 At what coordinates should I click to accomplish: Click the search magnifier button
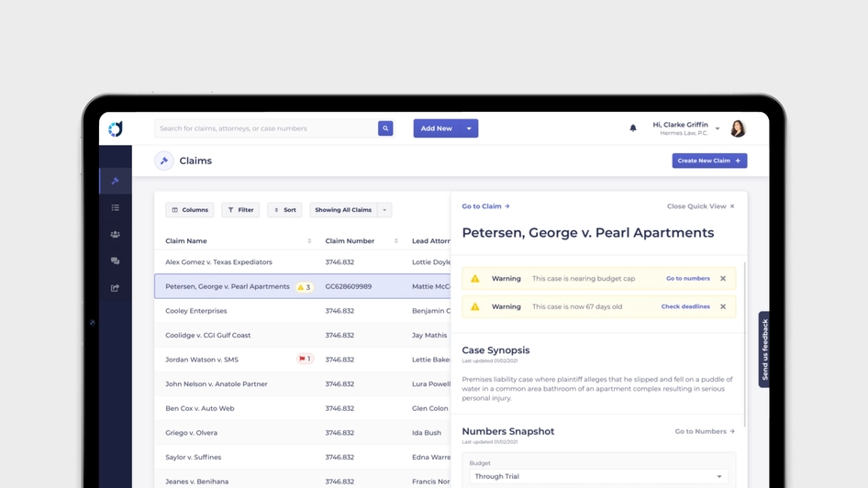tap(385, 128)
